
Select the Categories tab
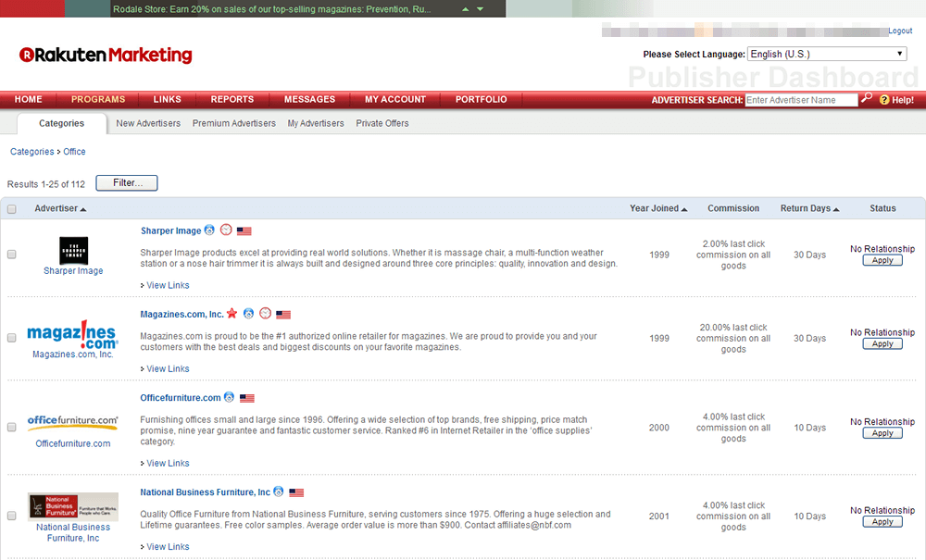(x=61, y=123)
